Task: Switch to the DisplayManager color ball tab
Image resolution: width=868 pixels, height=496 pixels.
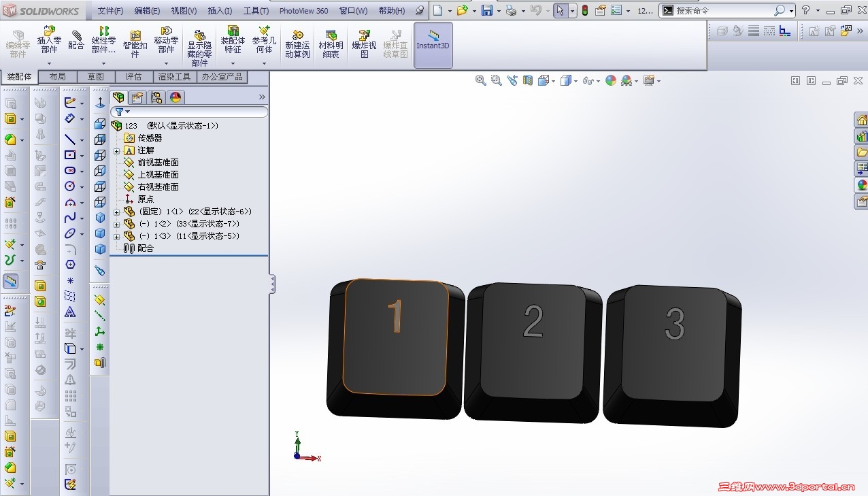Action: 176,97
